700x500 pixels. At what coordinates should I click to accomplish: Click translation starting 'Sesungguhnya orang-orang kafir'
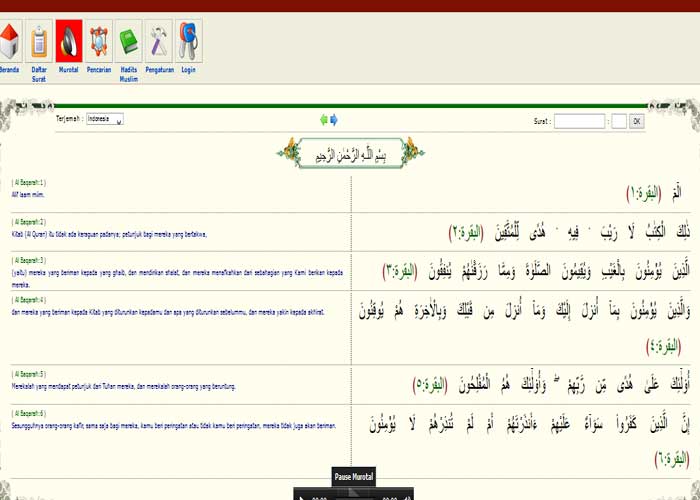pos(174,425)
